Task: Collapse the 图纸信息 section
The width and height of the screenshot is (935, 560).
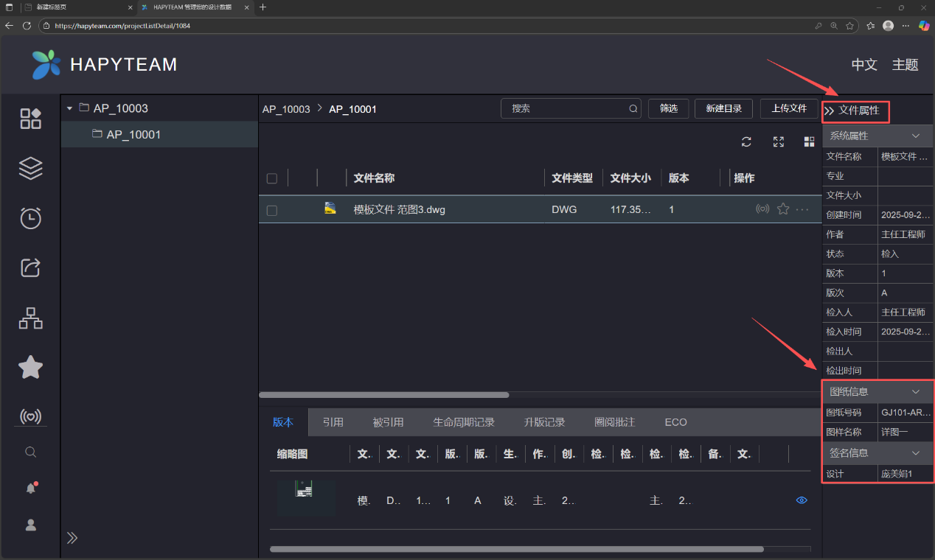Action: tap(916, 391)
